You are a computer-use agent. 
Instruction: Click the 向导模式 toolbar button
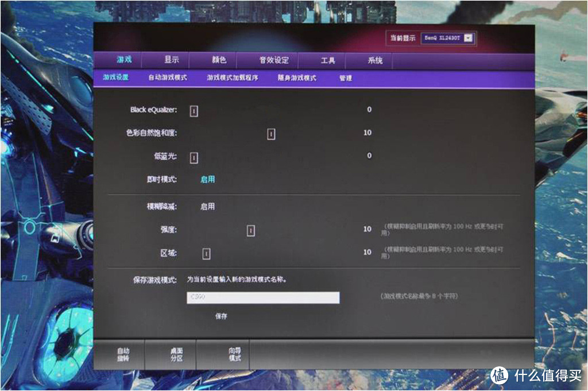coord(233,355)
